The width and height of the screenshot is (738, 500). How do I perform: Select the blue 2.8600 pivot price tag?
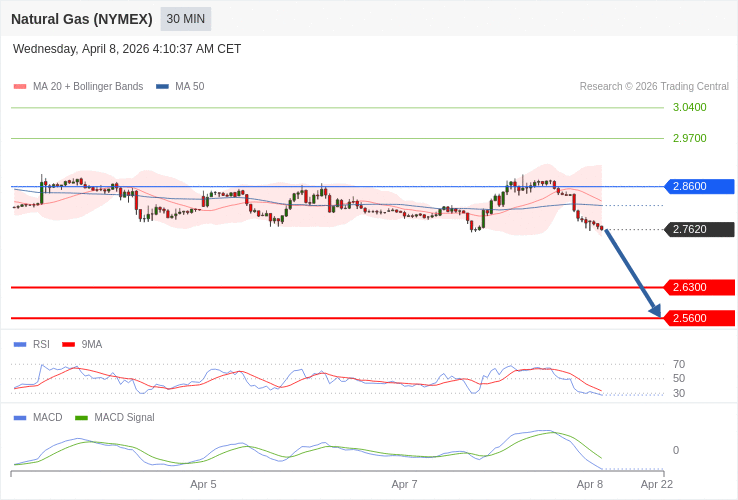pyautogui.click(x=699, y=186)
